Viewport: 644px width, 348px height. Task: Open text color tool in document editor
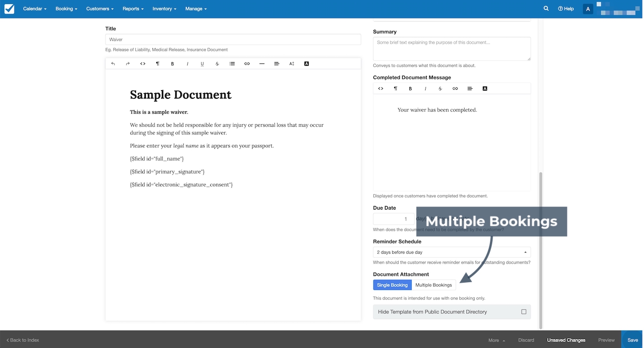[x=307, y=64]
